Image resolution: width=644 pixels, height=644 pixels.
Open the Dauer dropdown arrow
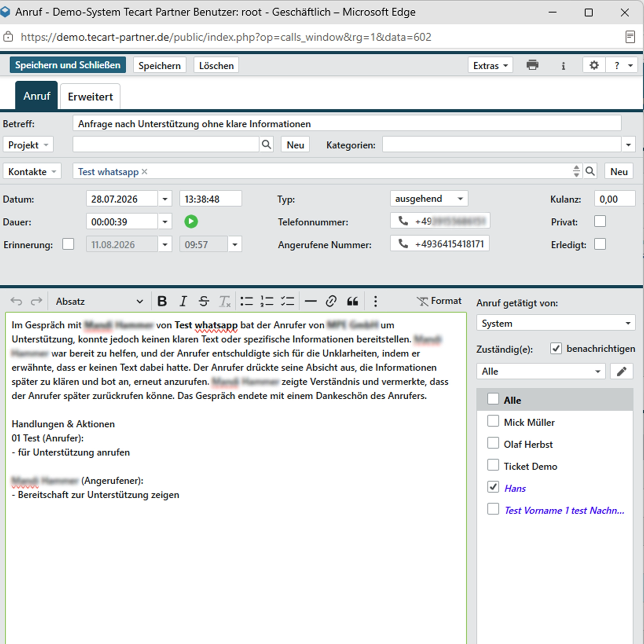165,222
